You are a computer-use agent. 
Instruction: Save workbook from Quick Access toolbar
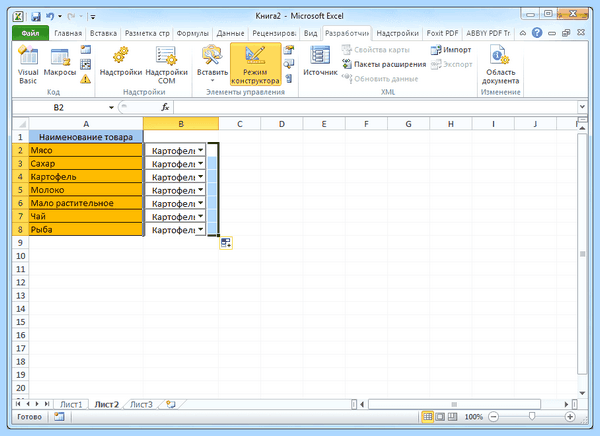(x=36, y=16)
